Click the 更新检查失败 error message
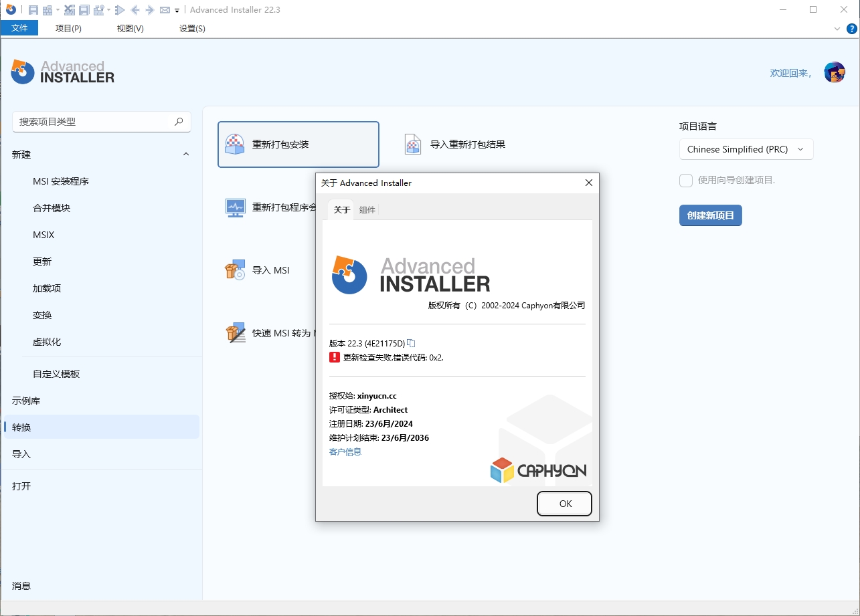The height and width of the screenshot is (616, 860). coord(394,358)
